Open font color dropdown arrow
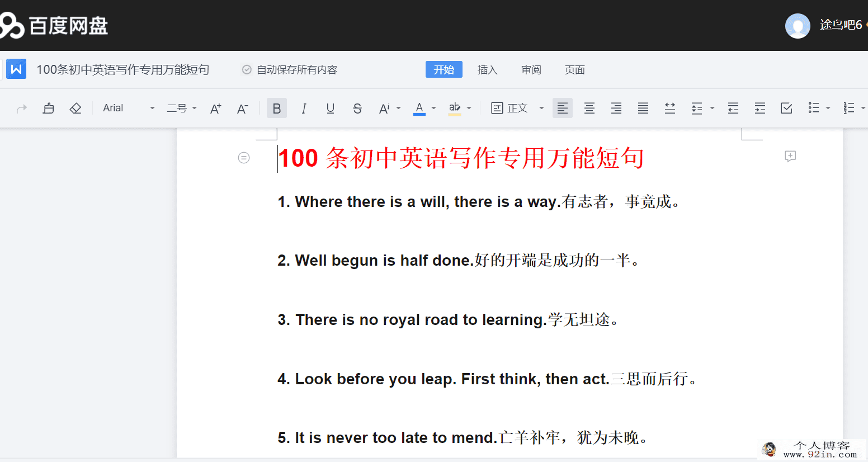The width and height of the screenshot is (868, 462). coord(433,108)
